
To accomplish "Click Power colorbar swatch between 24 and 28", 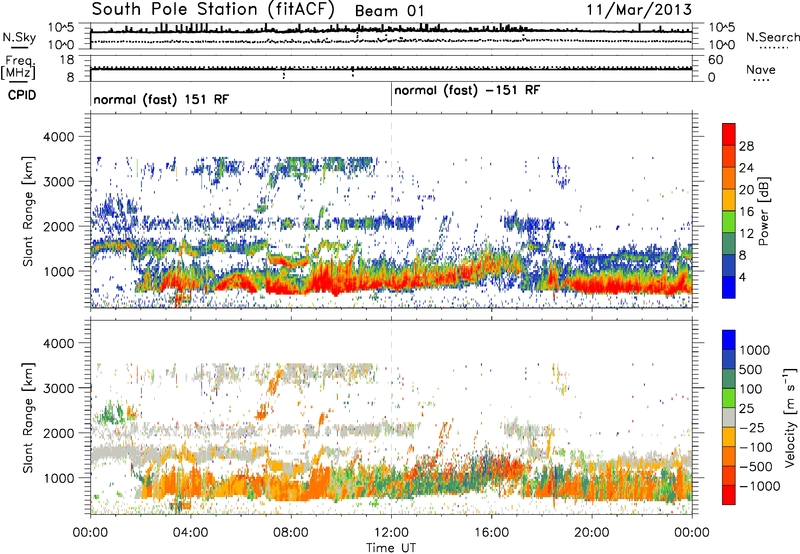I will [729, 157].
